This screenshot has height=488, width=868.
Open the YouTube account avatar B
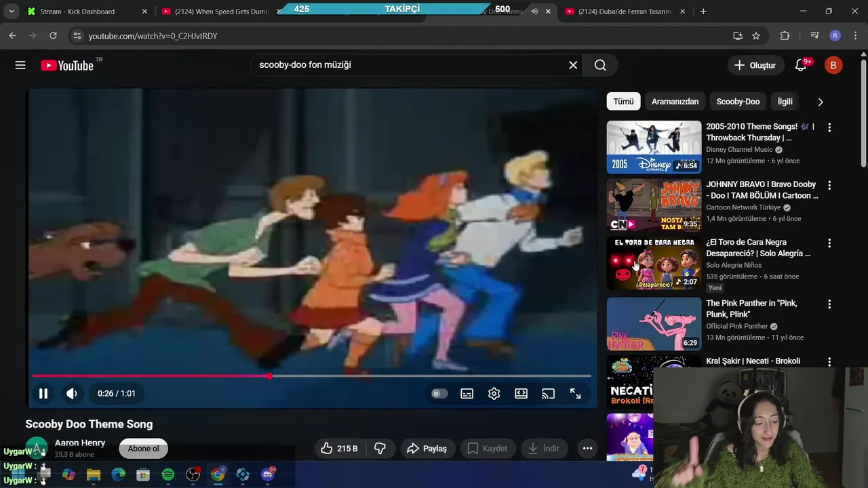[833, 65]
